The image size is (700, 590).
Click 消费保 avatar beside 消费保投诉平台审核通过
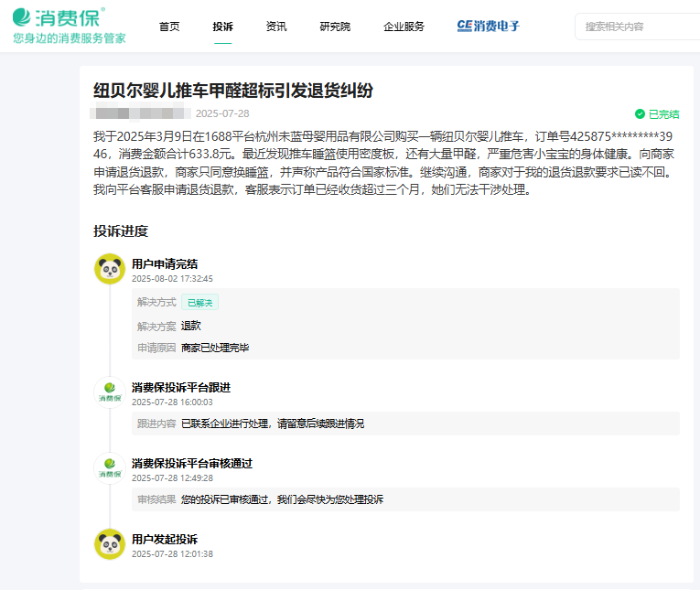(110, 468)
